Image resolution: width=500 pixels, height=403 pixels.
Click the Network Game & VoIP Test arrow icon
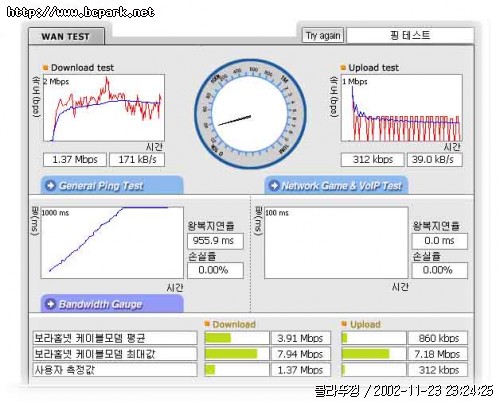(x=274, y=185)
